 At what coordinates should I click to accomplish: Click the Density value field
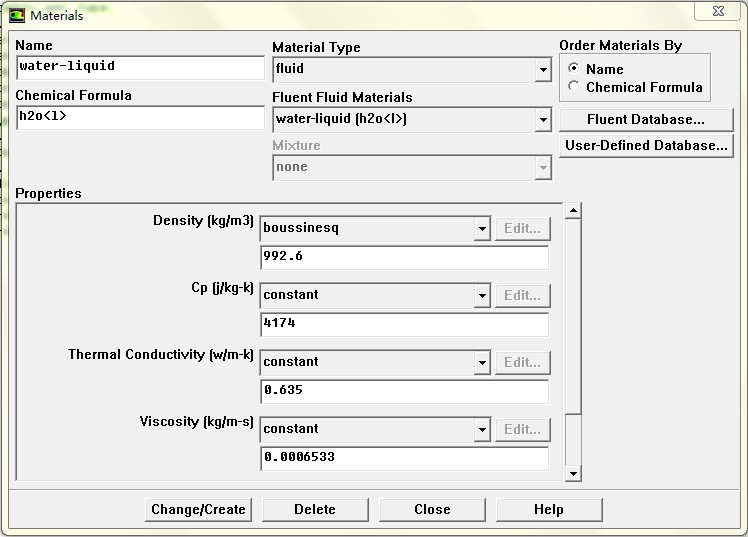(404, 257)
